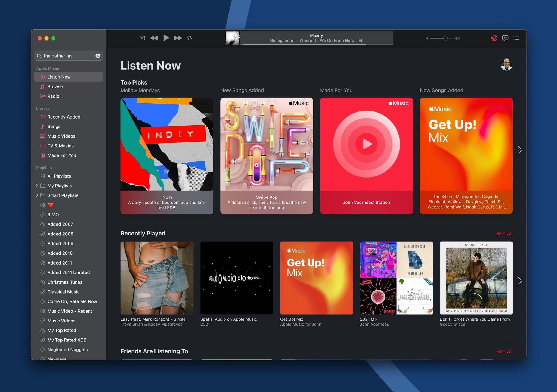557x392 pixels.
Task: Click the low volume speaker icon
Action: (427, 38)
